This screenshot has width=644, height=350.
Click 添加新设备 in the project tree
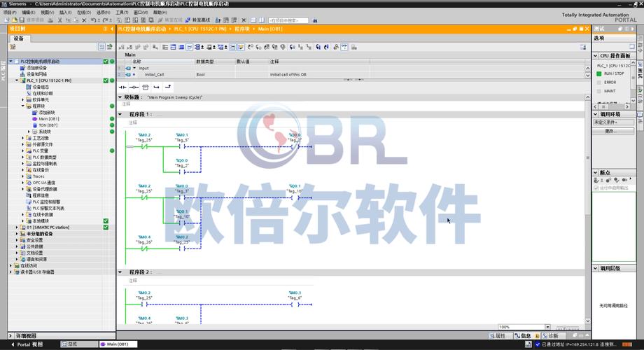pos(36,68)
